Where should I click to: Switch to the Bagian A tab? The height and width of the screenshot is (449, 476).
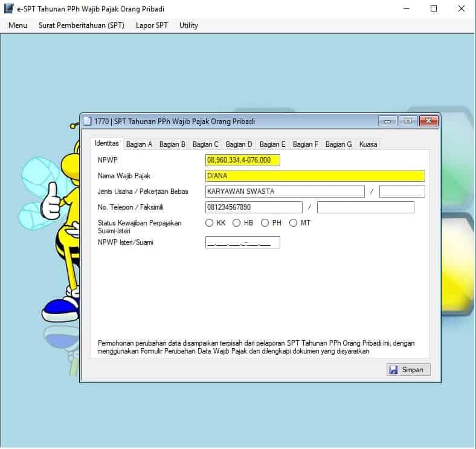139,144
